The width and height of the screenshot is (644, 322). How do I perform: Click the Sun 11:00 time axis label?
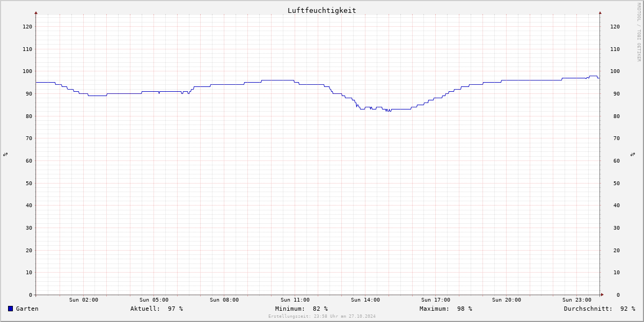point(295,300)
